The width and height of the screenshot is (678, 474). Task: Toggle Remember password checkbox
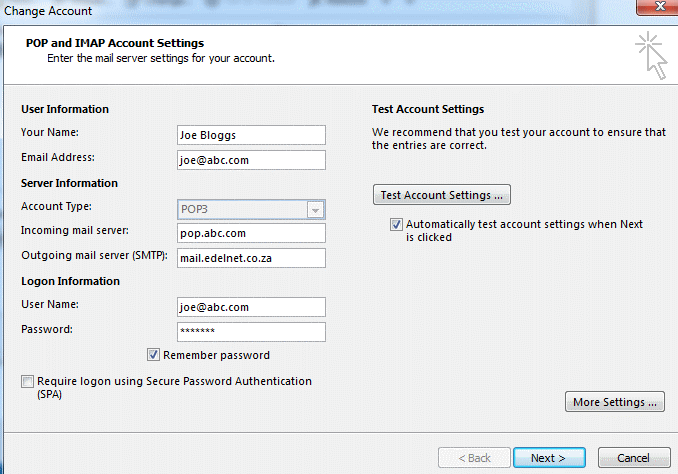(154, 355)
